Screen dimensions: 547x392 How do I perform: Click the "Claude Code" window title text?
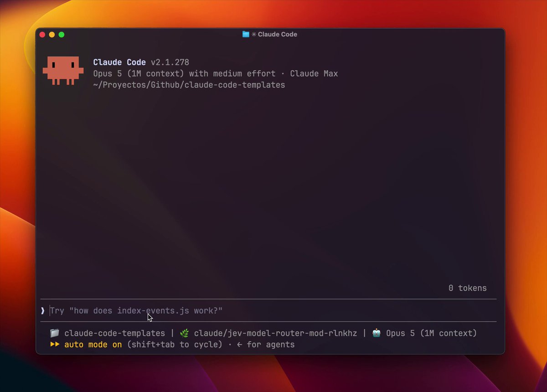[278, 34]
